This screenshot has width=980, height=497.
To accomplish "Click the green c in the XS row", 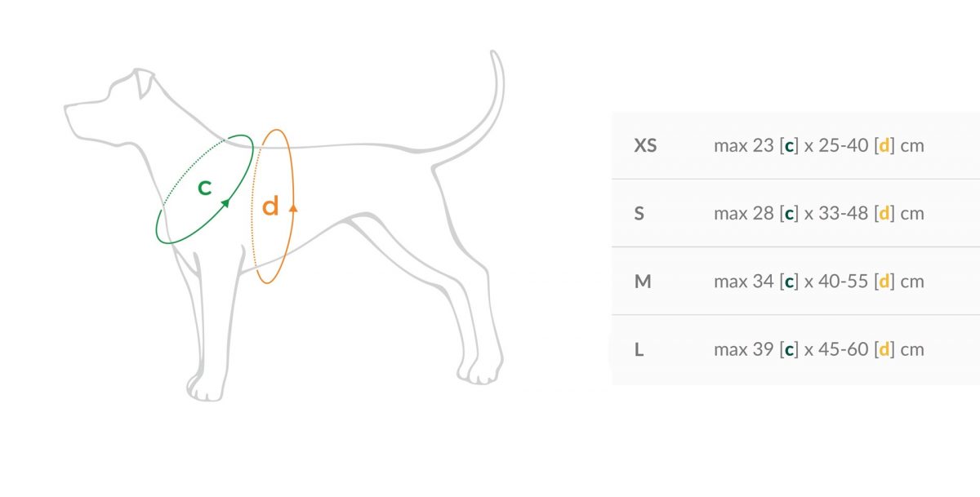I will [788, 146].
